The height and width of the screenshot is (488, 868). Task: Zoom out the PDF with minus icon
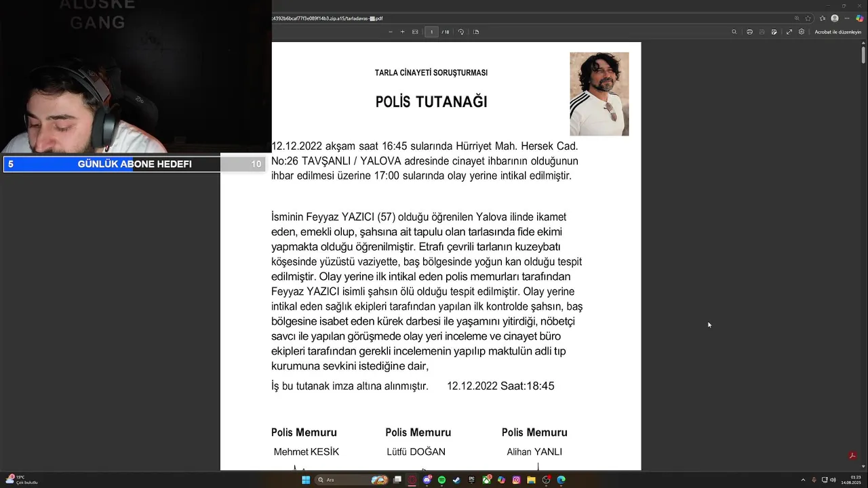pyautogui.click(x=391, y=32)
